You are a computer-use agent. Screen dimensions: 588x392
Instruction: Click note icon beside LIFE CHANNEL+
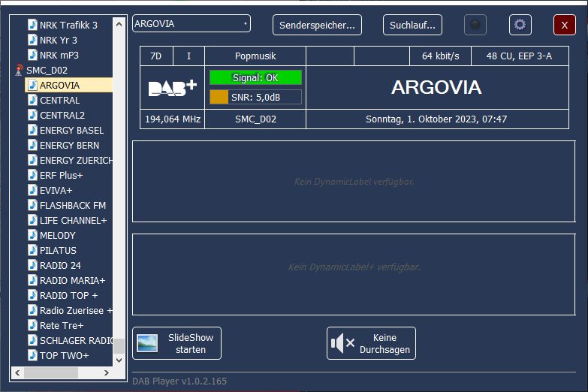tap(32, 220)
